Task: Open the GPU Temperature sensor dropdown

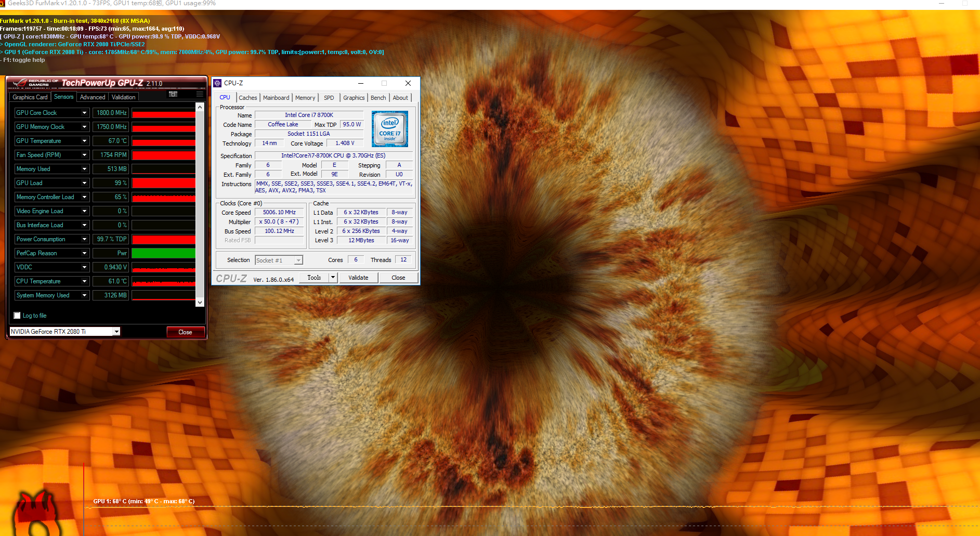Action: 84,141
